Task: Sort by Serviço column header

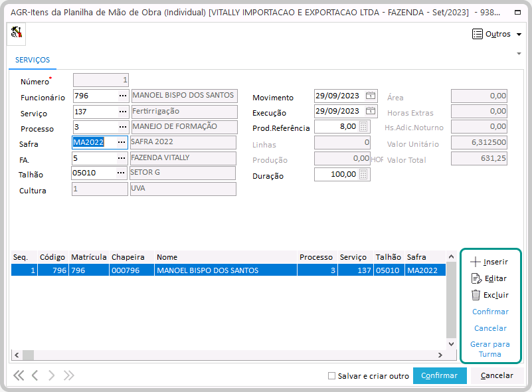Action: pyautogui.click(x=355, y=257)
